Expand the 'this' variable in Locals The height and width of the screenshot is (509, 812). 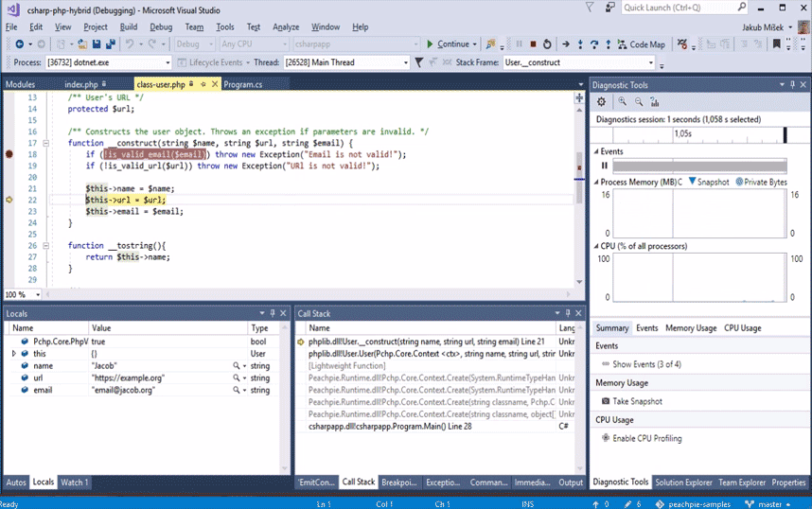(x=13, y=353)
